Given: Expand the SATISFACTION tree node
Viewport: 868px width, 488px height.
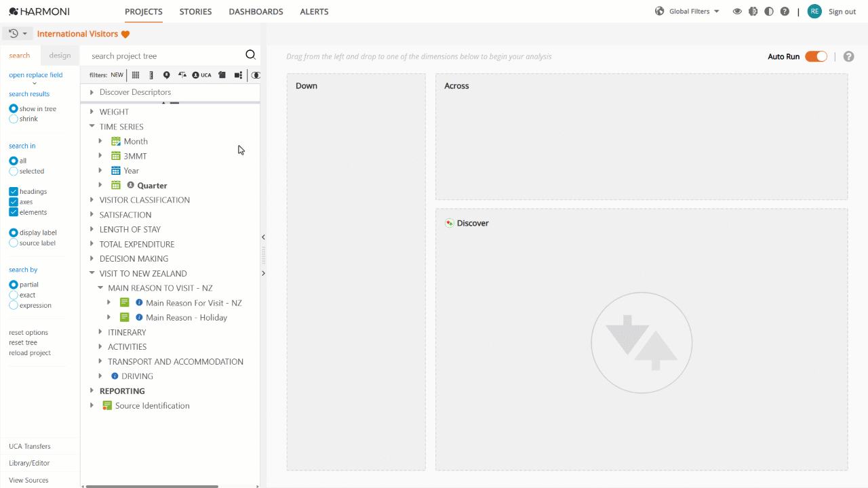Looking at the screenshot, I should pos(92,215).
